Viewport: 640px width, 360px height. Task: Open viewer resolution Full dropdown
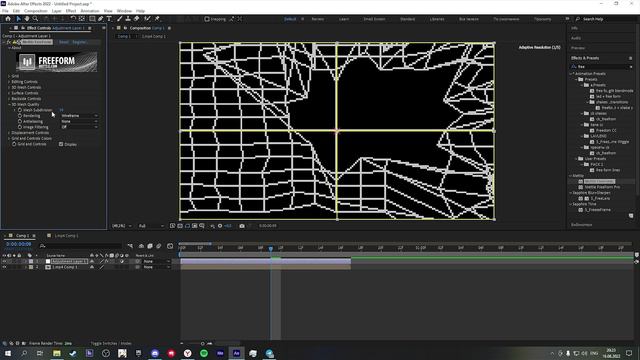coord(151,226)
